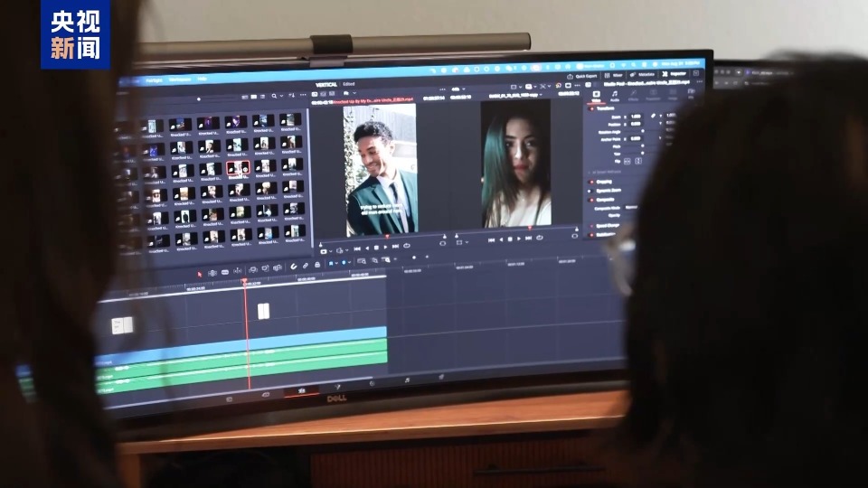The image size is (868, 488).
Task: Click the timeline Marker icon
Action: point(344,263)
